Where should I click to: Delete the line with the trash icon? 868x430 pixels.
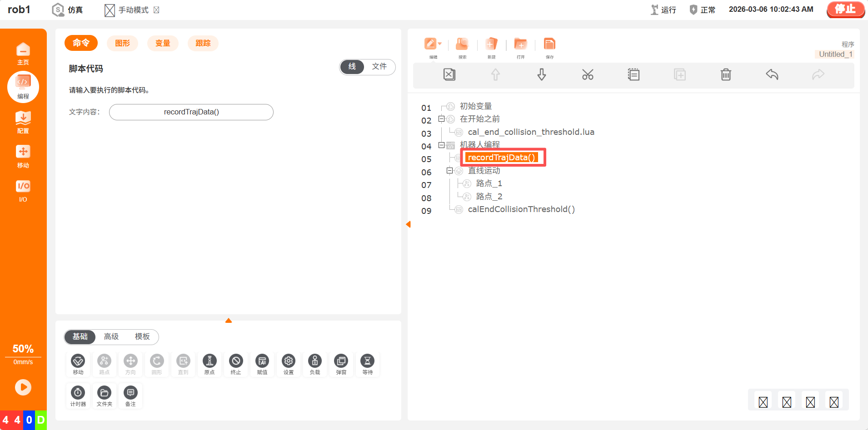point(726,74)
